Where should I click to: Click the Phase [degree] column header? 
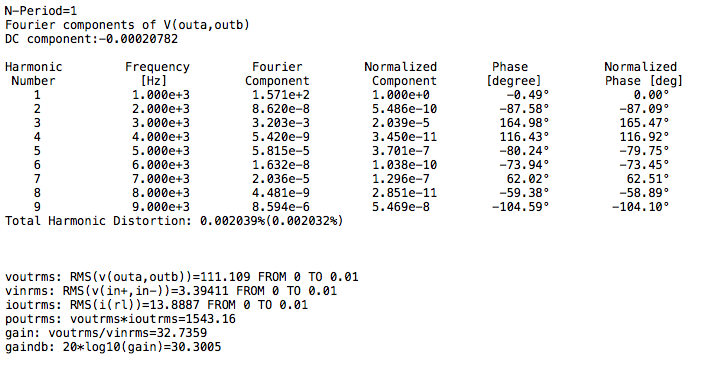[514, 74]
